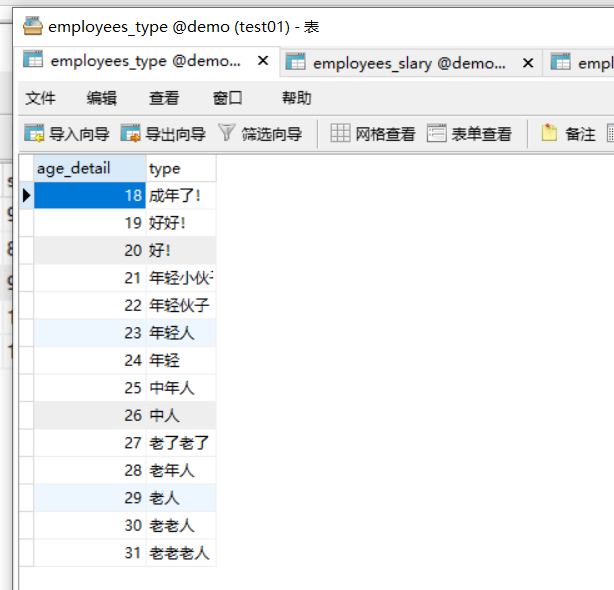Switch to the employees_slary @demo tab
The image size is (614, 590).
[x=409, y=63]
